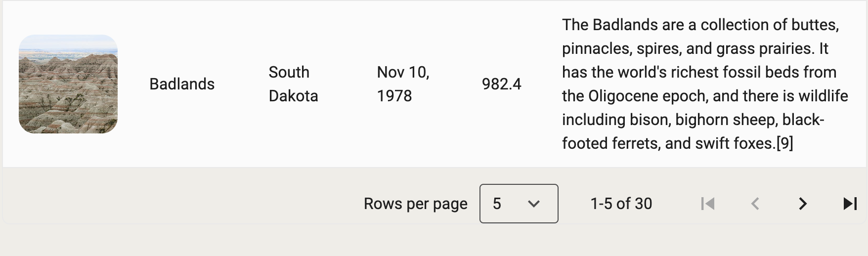Click the "Rows per page" label
868x256 pixels.
tap(415, 204)
